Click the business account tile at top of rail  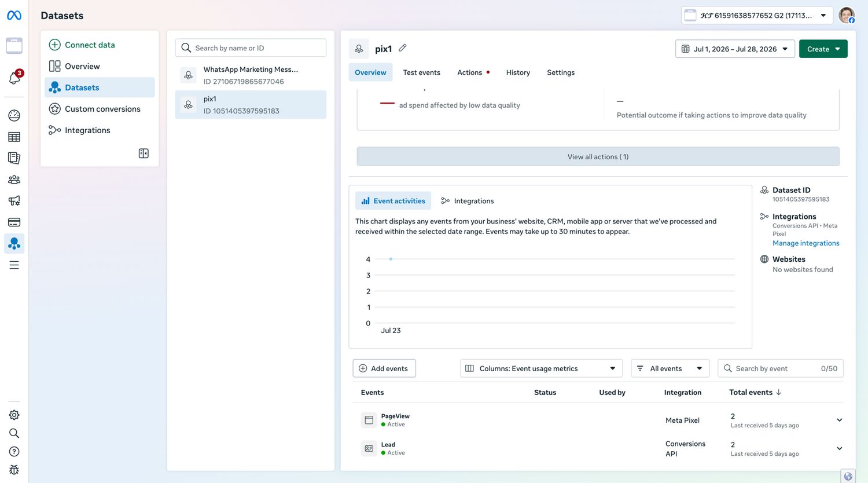pos(14,45)
